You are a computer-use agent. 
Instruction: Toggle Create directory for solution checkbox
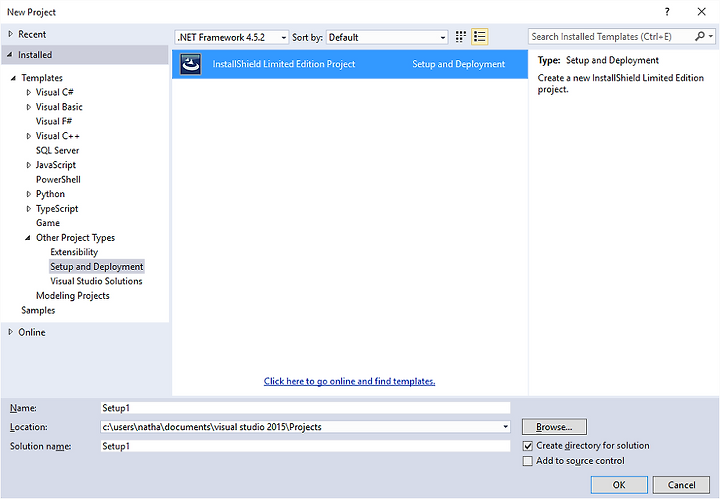528,446
